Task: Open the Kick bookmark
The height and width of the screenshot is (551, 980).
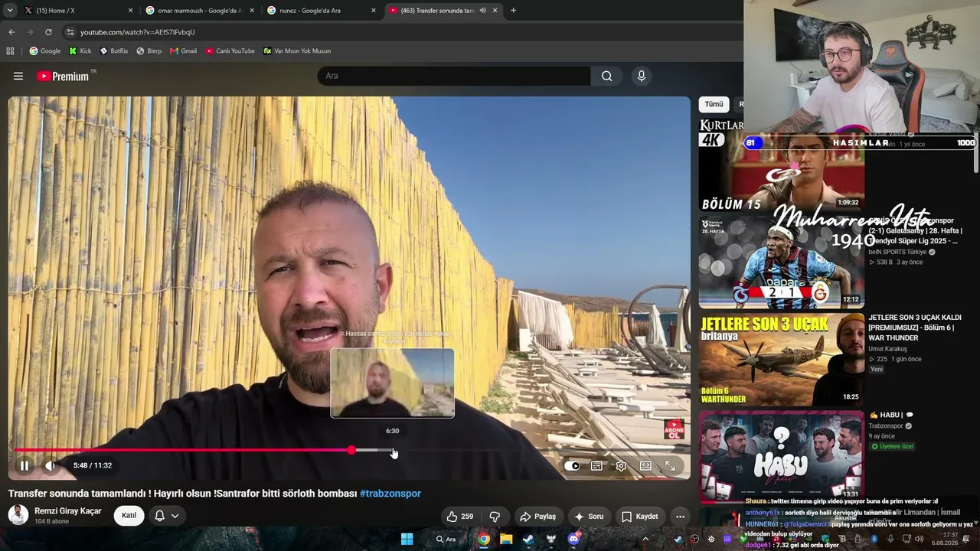Action: pyautogui.click(x=80, y=51)
